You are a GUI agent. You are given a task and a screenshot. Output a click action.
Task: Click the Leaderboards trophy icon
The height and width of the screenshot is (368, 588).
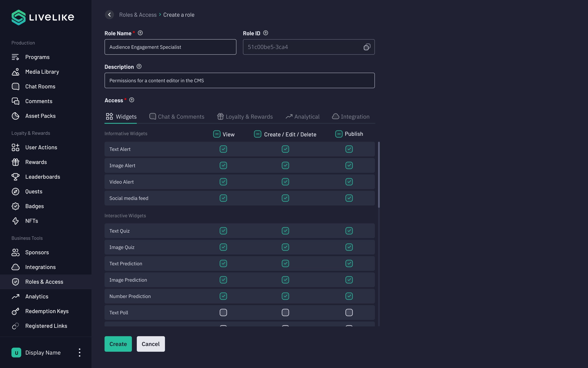coord(16,177)
